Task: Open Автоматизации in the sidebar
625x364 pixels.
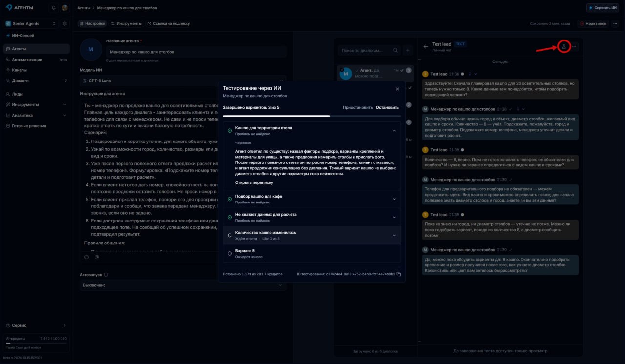Action: pos(36,60)
